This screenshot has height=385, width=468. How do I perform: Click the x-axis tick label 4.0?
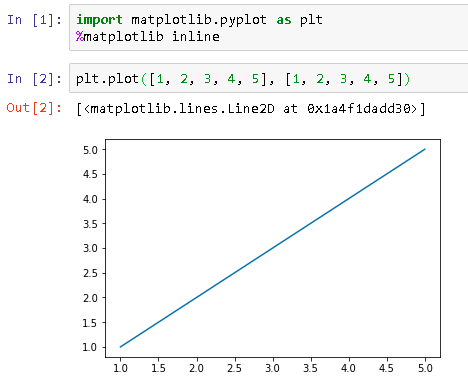pyautogui.click(x=348, y=368)
